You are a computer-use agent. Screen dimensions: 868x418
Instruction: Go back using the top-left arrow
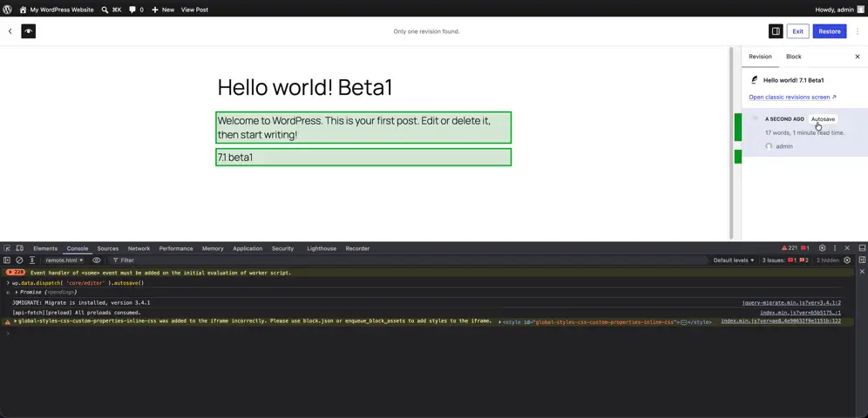10,31
